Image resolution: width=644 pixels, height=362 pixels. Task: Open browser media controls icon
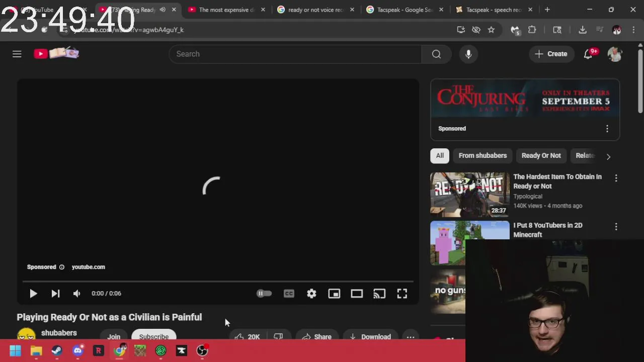[600, 30]
